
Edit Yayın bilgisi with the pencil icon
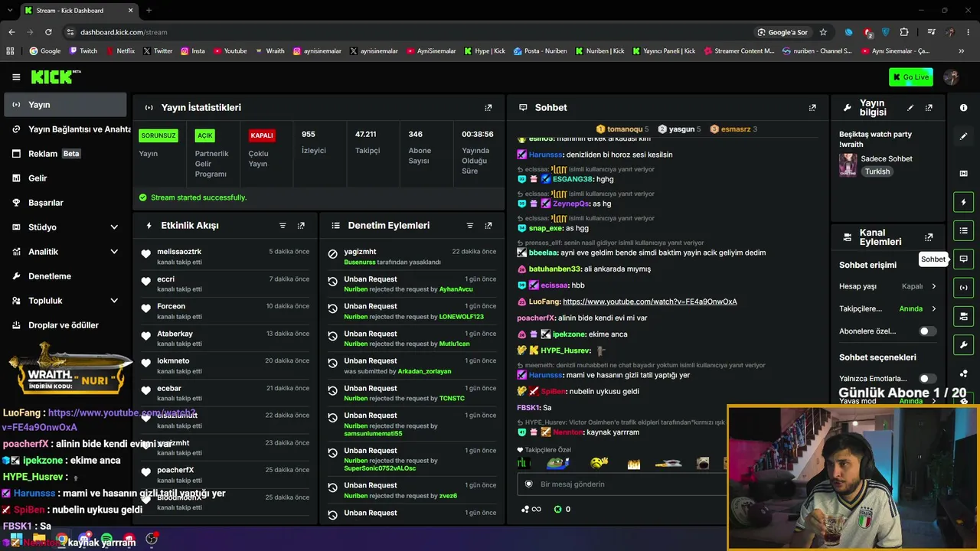(x=910, y=108)
